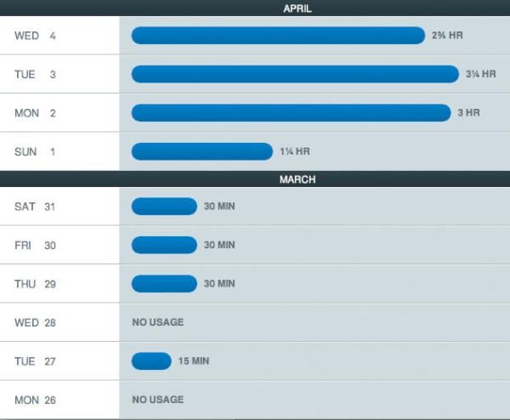Select the FRI 30 day label
Viewport: 510px width, 420px height.
tap(35, 245)
